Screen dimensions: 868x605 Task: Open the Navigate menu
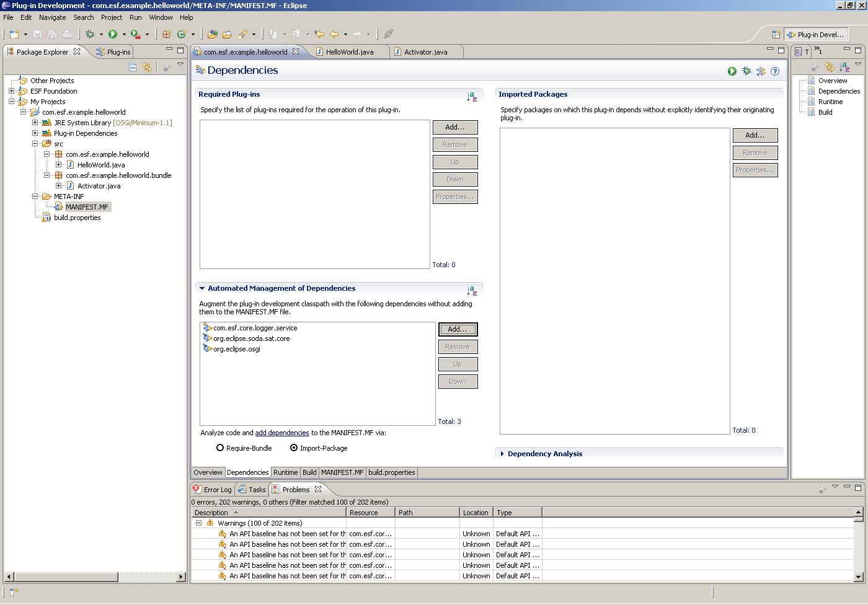coord(52,17)
